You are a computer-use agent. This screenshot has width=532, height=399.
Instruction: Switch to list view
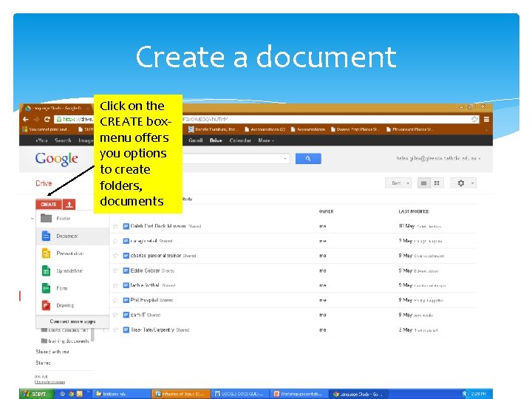[x=424, y=183]
